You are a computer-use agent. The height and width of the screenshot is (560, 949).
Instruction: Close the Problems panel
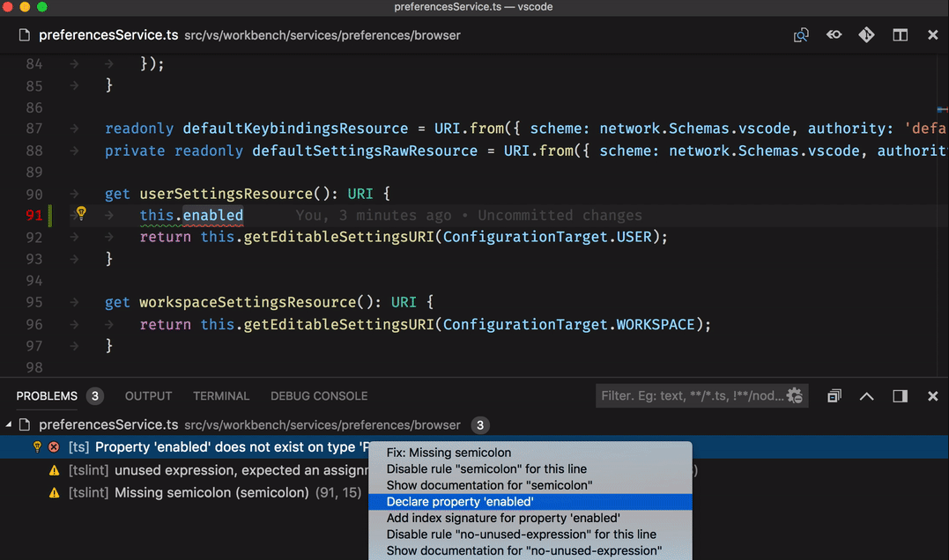click(x=932, y=396)
